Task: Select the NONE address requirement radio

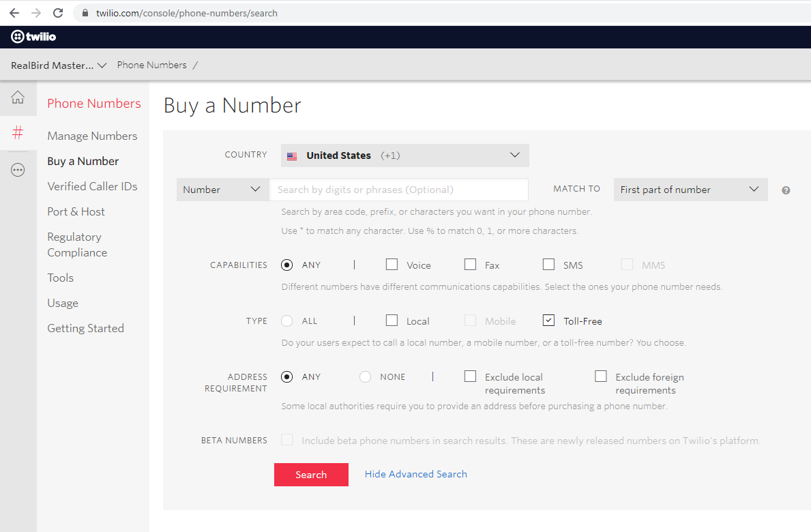Action: click(366, 377)
